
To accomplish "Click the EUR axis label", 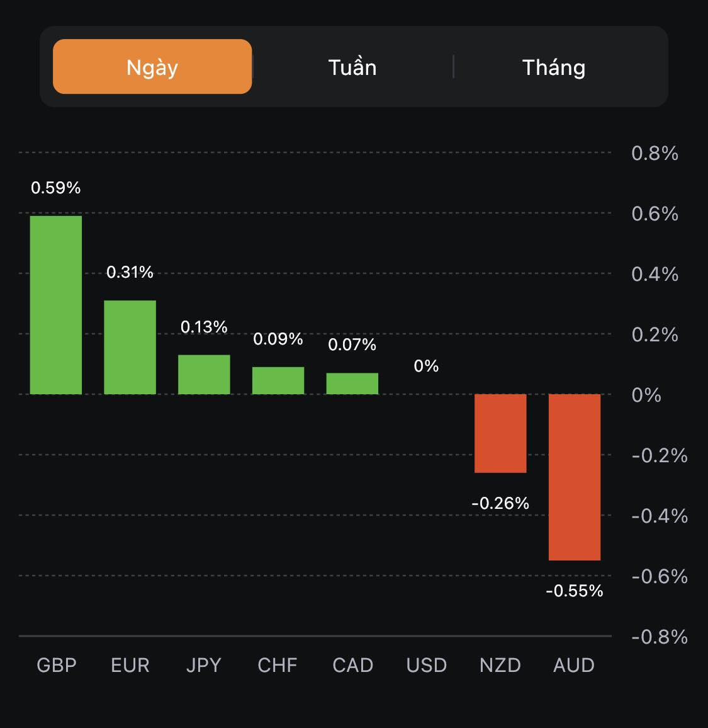I will (130, 665).
